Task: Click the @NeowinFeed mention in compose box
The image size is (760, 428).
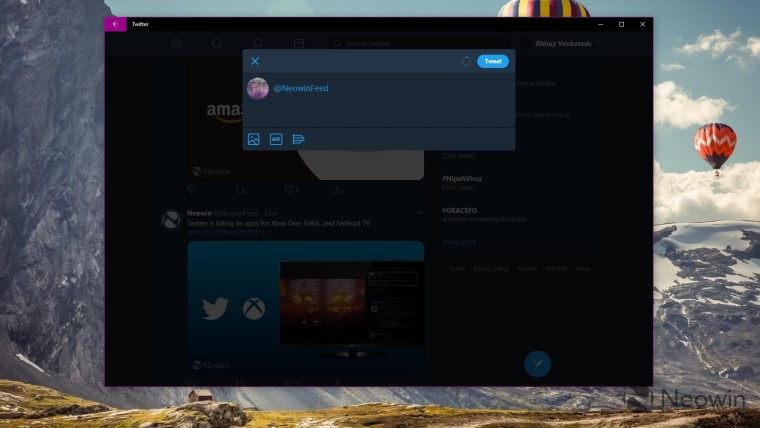Action: [301, 88]
